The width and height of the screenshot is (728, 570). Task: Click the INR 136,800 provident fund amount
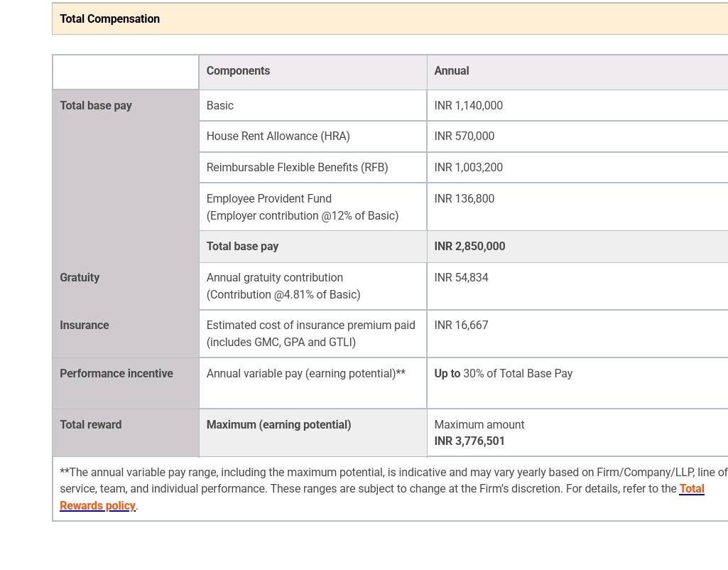(x=464, y=198)
